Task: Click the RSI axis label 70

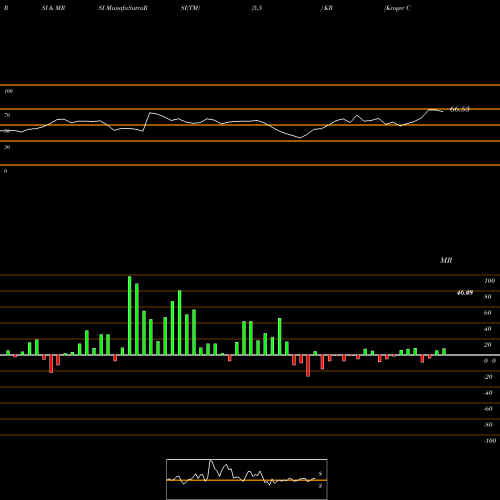Action: coord(7,115)
